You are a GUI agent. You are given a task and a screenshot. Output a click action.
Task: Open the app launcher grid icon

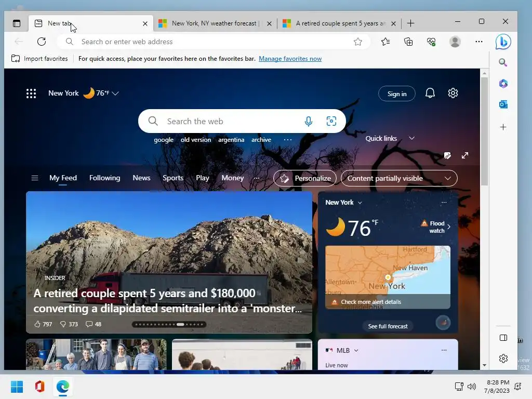(31, 94)
